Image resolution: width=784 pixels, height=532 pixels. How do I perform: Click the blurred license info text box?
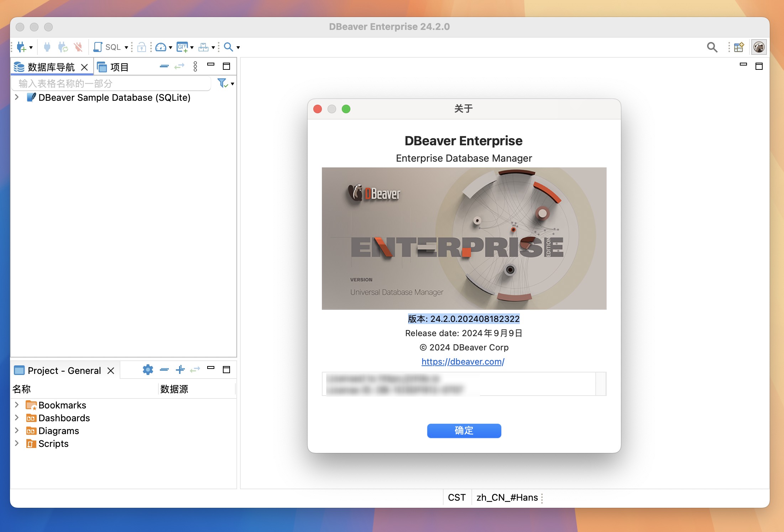[464, 384]
